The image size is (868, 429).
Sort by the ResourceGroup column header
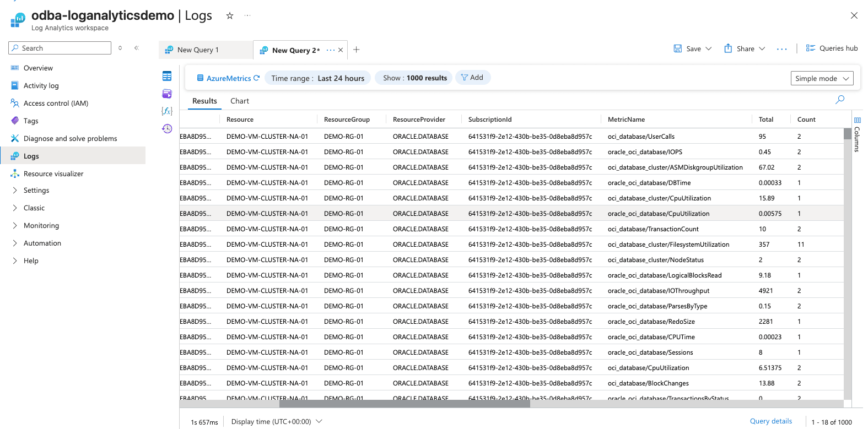point(347,120)
